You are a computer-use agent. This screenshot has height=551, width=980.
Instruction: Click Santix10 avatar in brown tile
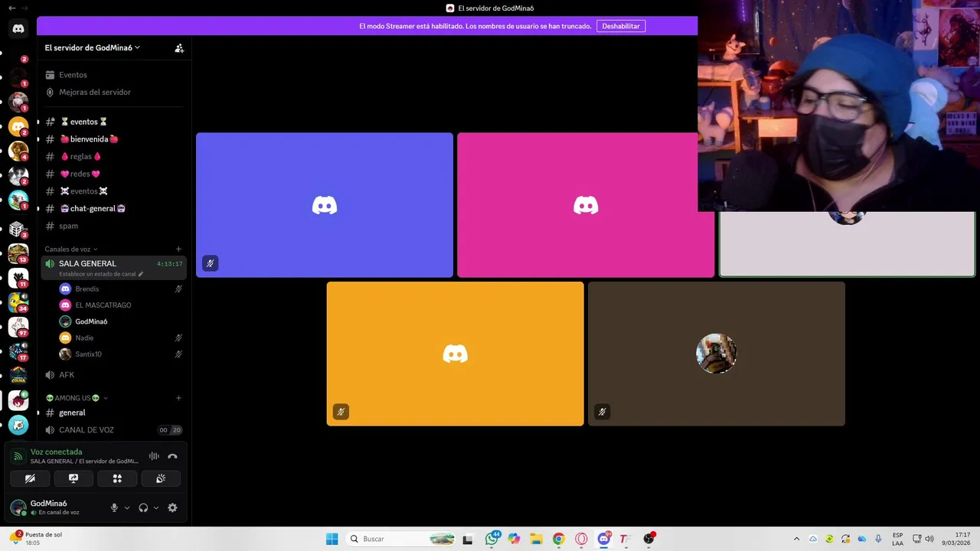[717, 354]
